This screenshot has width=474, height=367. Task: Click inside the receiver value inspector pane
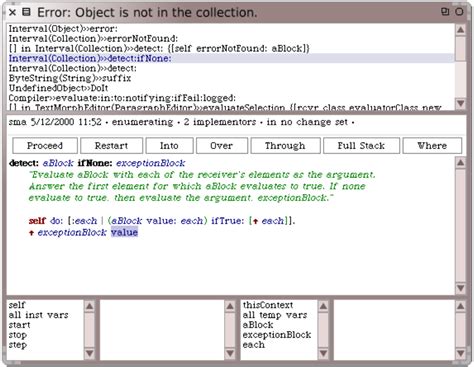(x=162, y=330)
